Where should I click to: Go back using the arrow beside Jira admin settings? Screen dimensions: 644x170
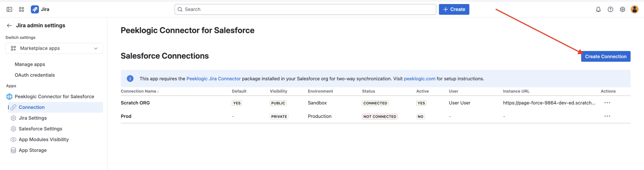9,25
